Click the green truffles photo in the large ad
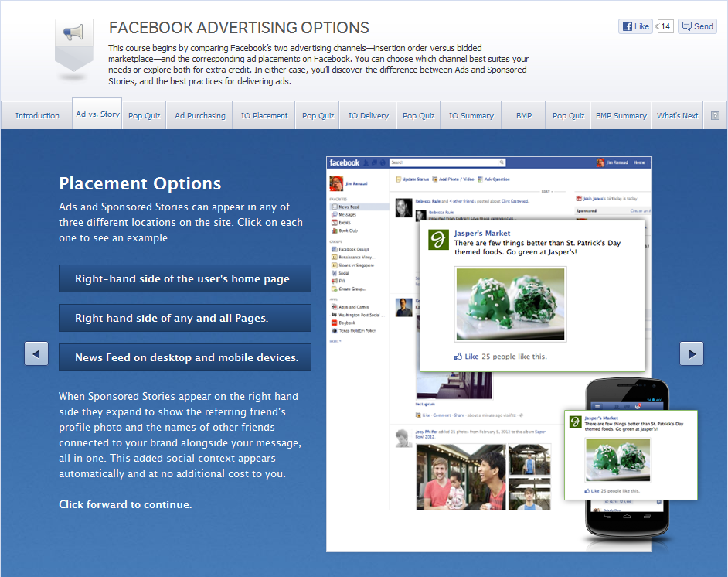 click(510, 304)
